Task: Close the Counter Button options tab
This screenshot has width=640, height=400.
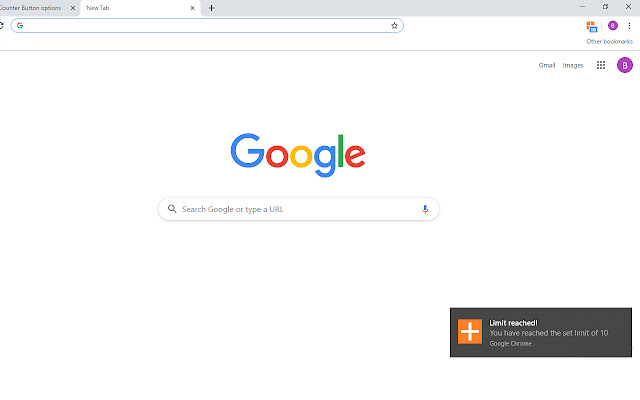Action: click(73, 8)
